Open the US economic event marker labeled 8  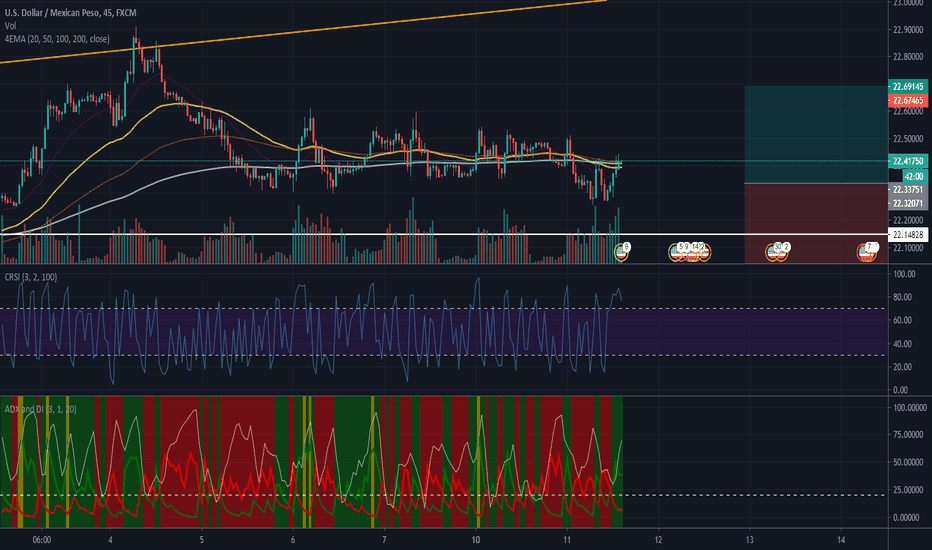pos(622,252)
